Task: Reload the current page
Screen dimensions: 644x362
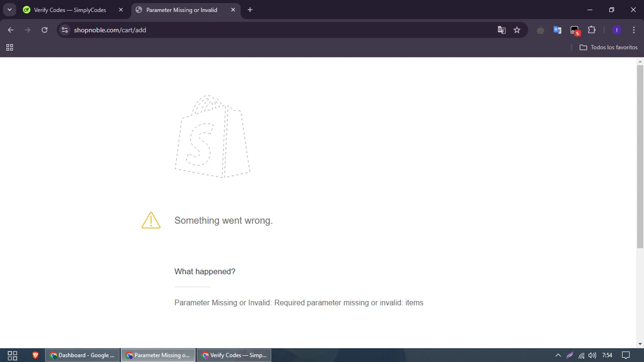Action: tap(44, 30)
